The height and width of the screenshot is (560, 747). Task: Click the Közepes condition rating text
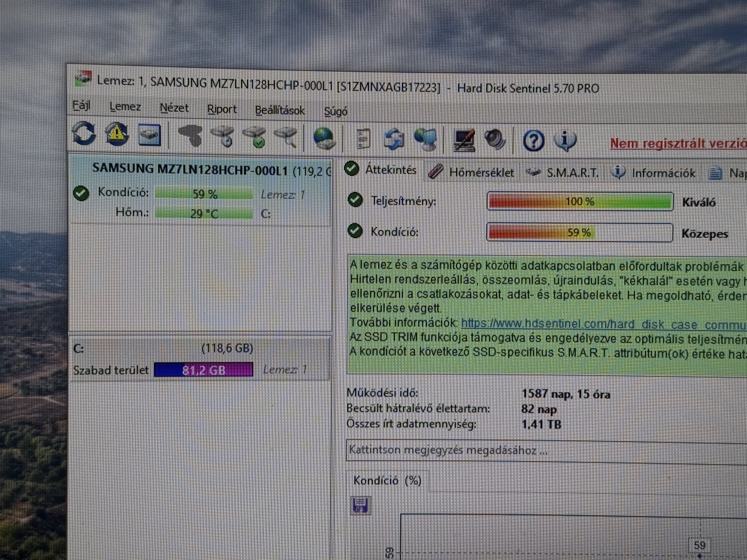pos(705,234)
